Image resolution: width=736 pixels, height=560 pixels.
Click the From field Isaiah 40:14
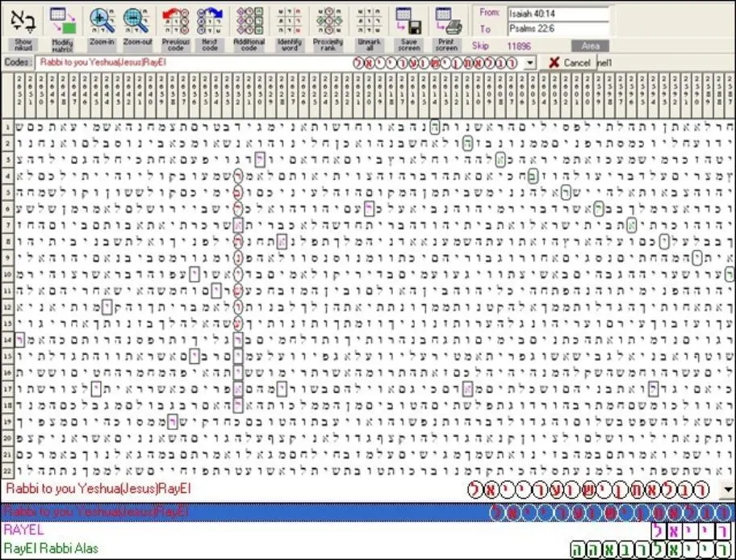click(558, 14)
